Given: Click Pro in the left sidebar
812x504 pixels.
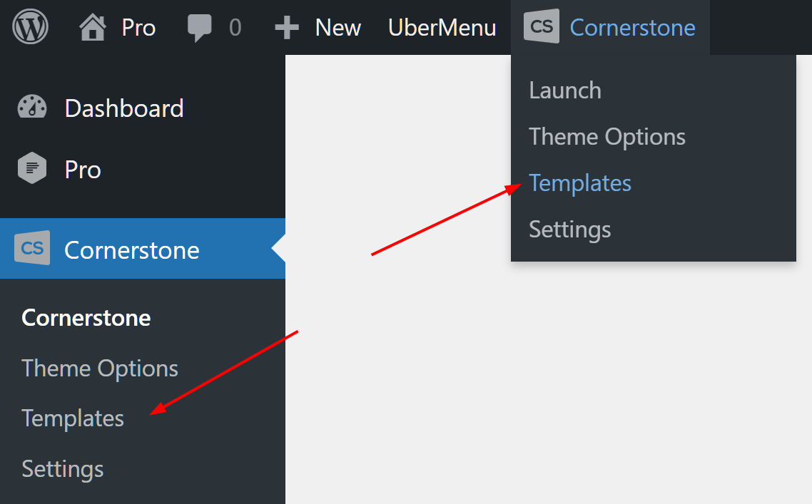Looking at the screenshot, I should click(82, 169).
